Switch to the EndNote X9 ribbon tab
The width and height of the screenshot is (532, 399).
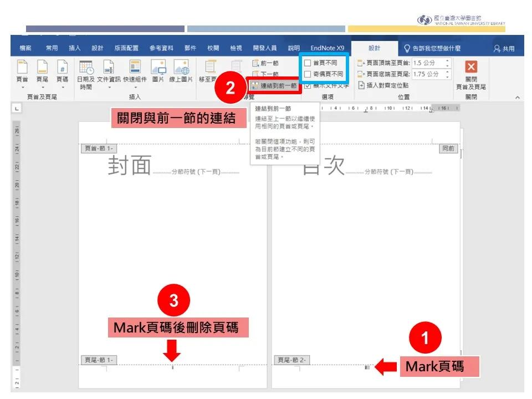click(x=326, y=48)
